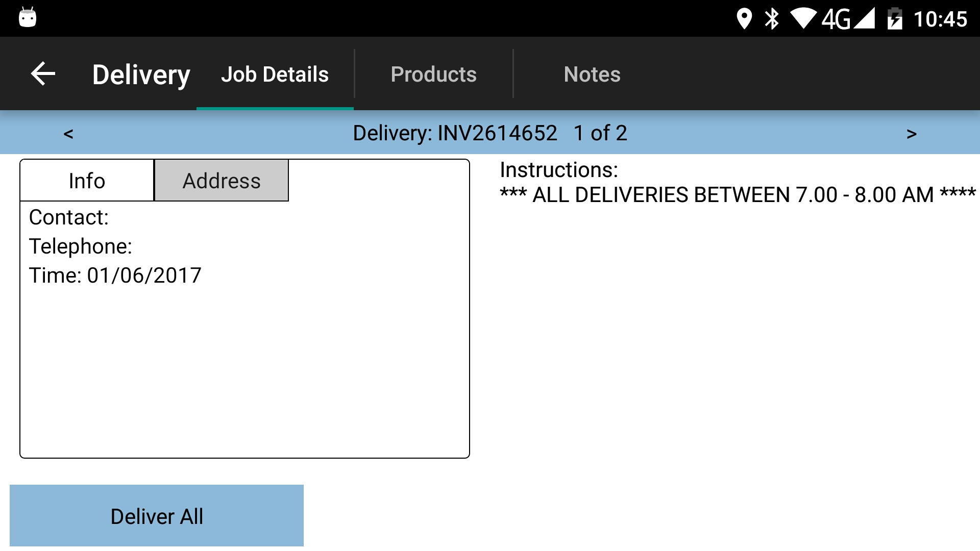Image resolution: width=980 pixels, height=551 pixels.
Task: Tap the Deliver All button
Action: [x=157, y=516]
